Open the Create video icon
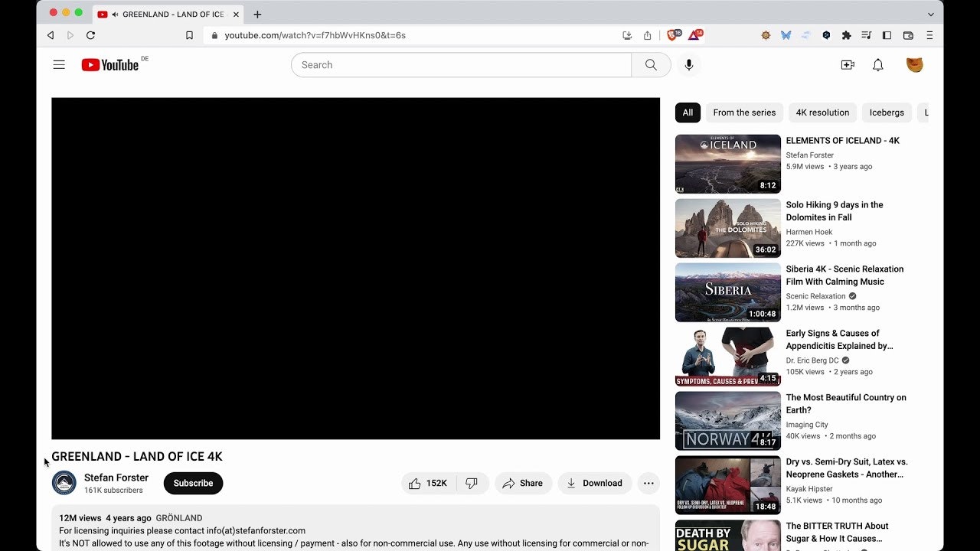980x551 pixels. pyautogui.click(x=848, y=65)
